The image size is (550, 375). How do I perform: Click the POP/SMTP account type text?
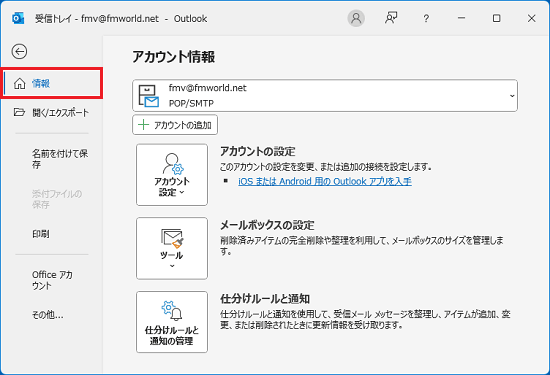click(191, 103)
